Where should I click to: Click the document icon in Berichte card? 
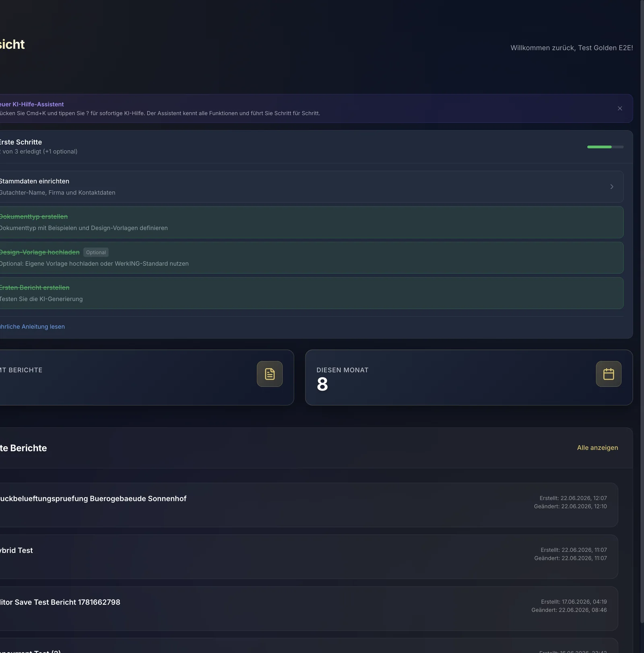point(270,374)
